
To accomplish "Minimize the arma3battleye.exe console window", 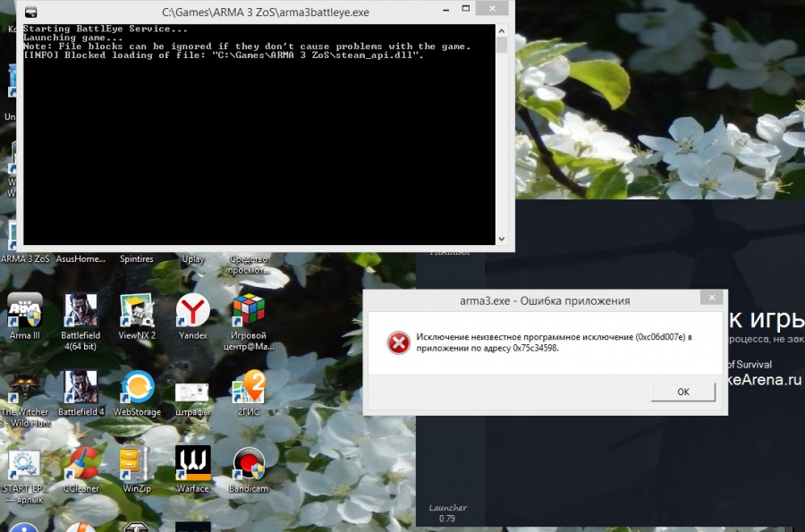I will (x=445, y=10).
